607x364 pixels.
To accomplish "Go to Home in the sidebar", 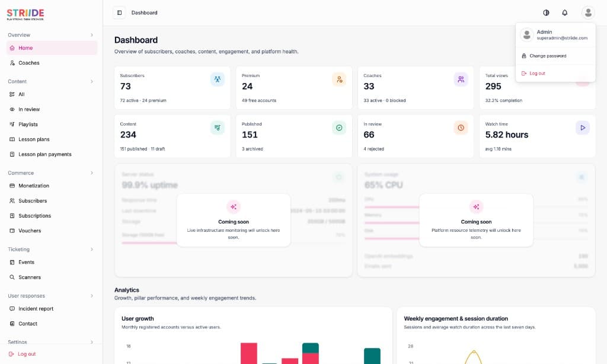I will 52,48.
